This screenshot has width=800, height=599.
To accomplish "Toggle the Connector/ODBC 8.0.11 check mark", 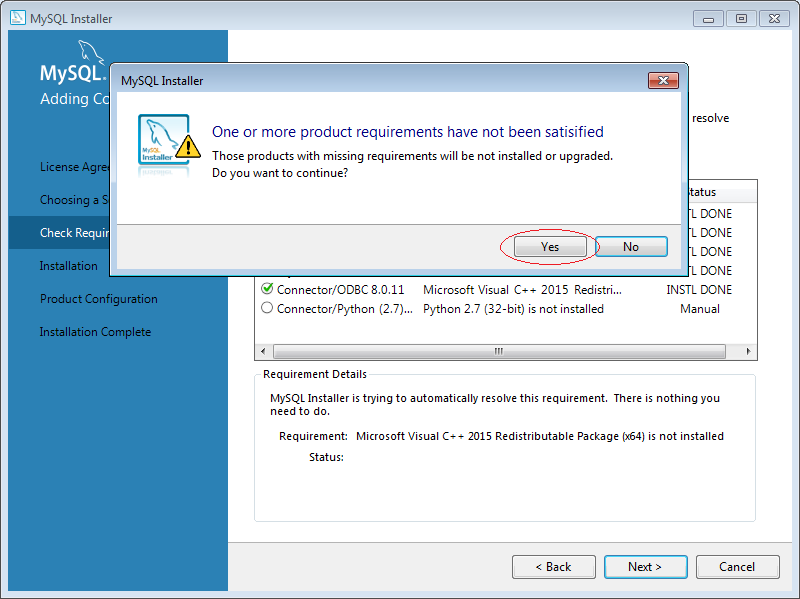I will pos(267,289).
